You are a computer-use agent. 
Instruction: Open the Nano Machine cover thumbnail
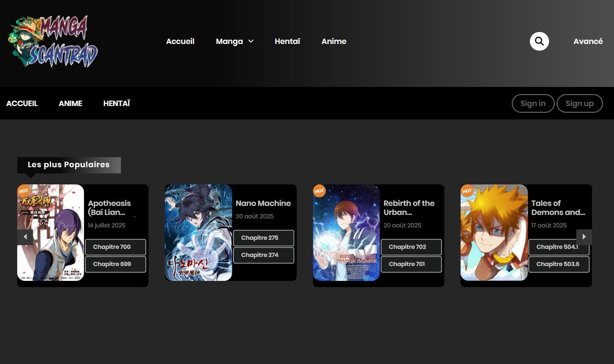click(x=198, y=233)
